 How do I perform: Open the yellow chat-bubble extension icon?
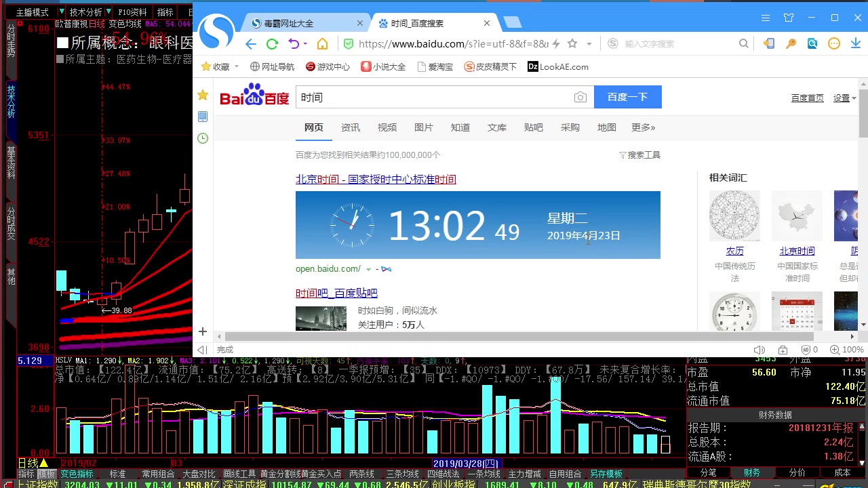click(834, 43)
